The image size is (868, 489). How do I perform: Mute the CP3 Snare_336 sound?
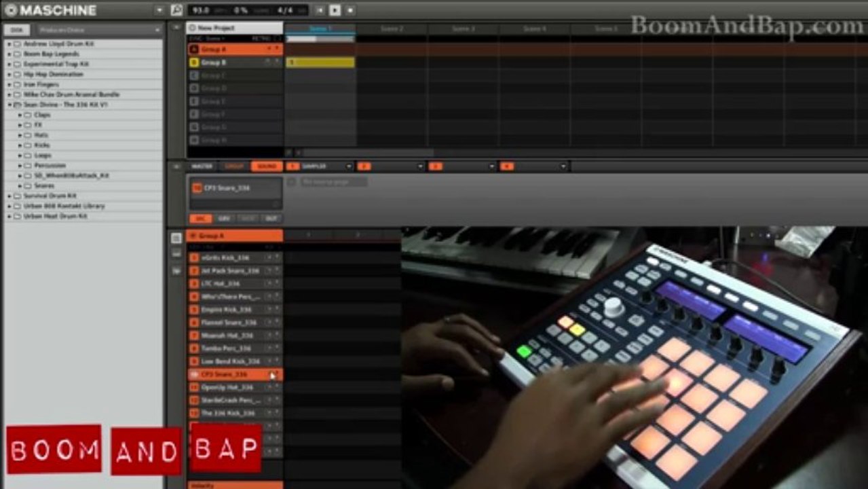point(269,374)
